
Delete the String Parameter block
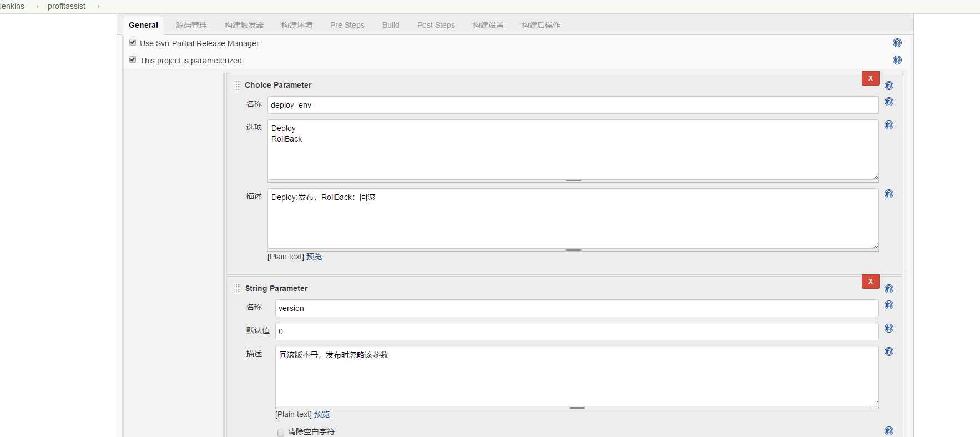870,282
